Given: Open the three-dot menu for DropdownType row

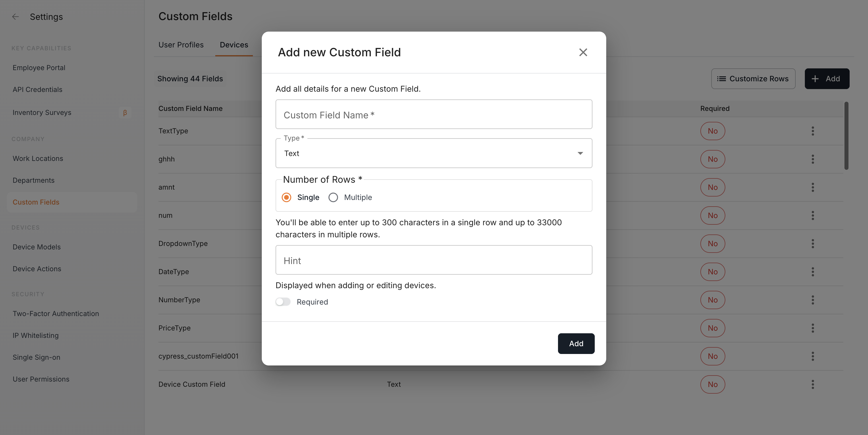Looking at the screenshot, I should 813,243.
